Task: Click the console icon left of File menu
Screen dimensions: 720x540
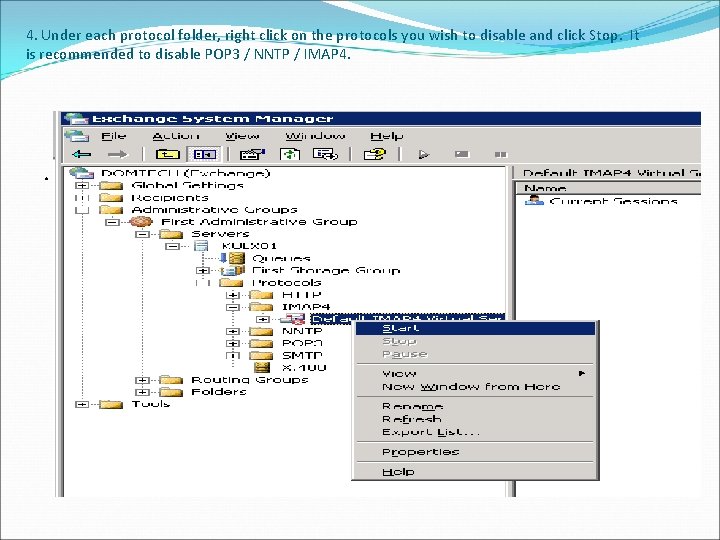Action: point(77,136)
